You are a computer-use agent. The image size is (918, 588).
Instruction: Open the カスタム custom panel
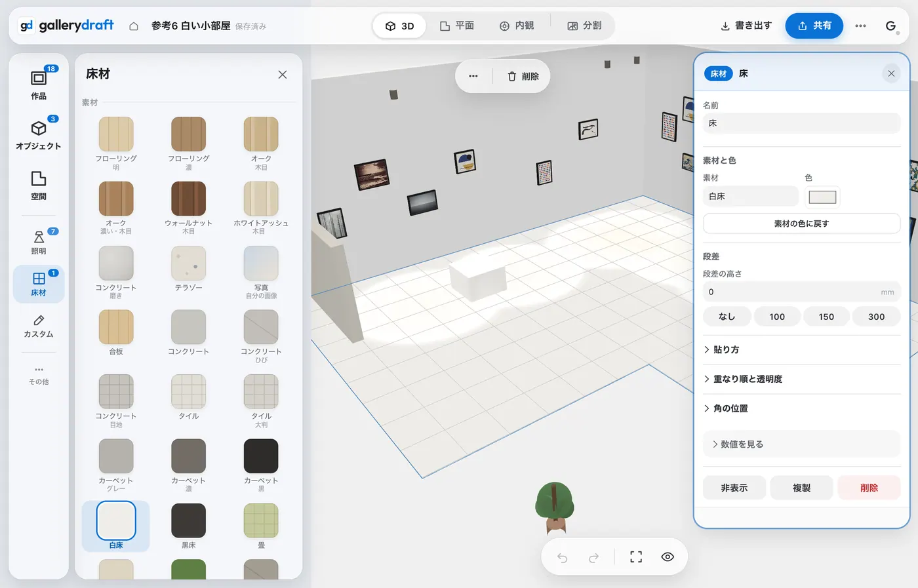(x=39, y=325)
